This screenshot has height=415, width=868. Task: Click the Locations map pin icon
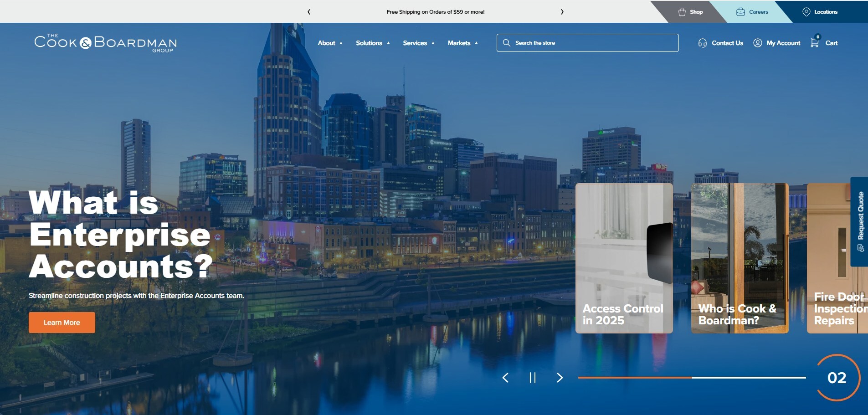pyautogui.click(x=806, y=12)
